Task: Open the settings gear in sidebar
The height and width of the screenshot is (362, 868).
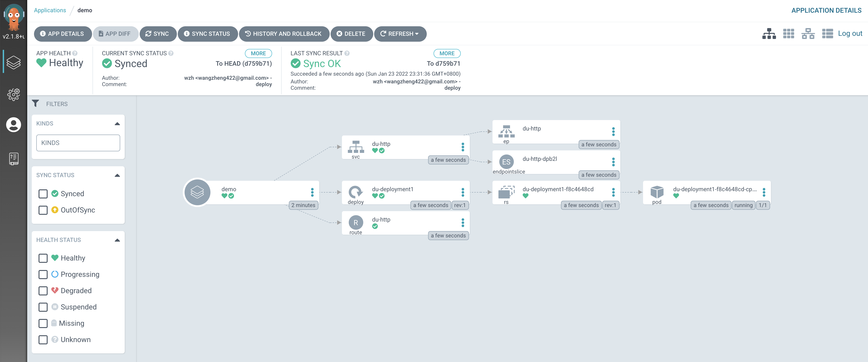Action: [x=13, y=95]
